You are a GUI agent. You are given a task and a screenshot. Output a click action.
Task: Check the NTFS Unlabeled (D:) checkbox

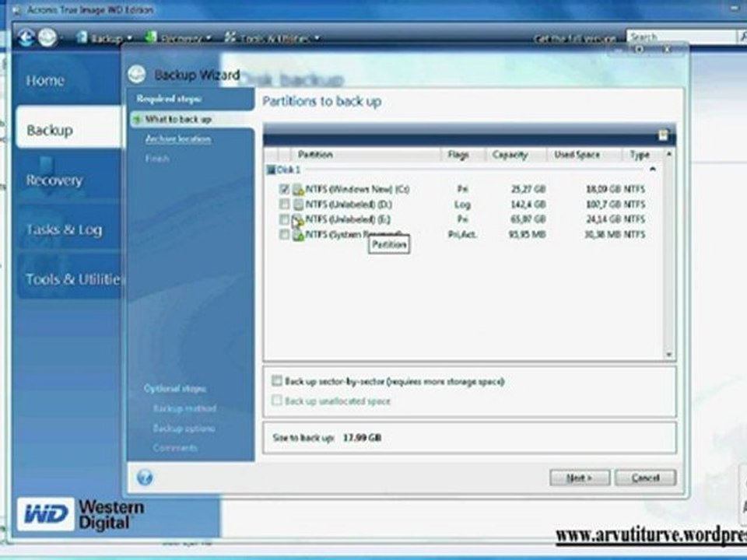(285, 205)
